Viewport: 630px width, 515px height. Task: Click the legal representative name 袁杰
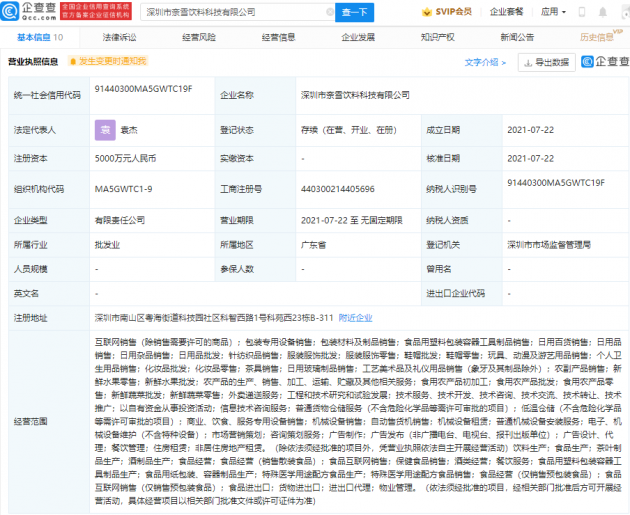[131, 130]
